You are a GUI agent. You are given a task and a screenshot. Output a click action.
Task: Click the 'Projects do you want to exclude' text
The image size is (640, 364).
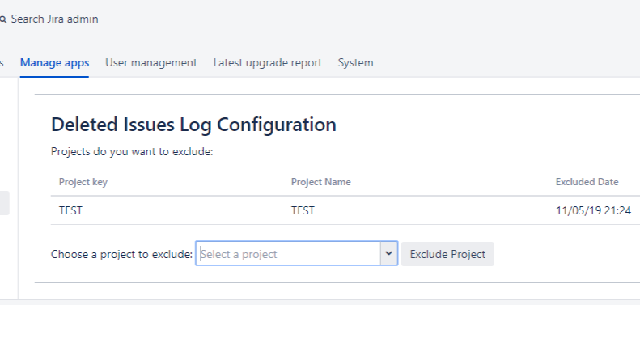[x=131, y=151]
